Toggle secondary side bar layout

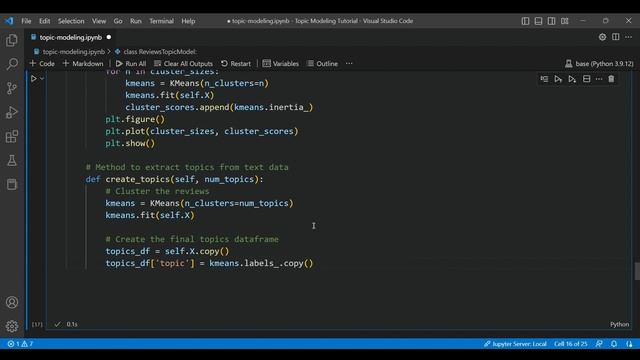pyautogui.click(x=551, y=21)
